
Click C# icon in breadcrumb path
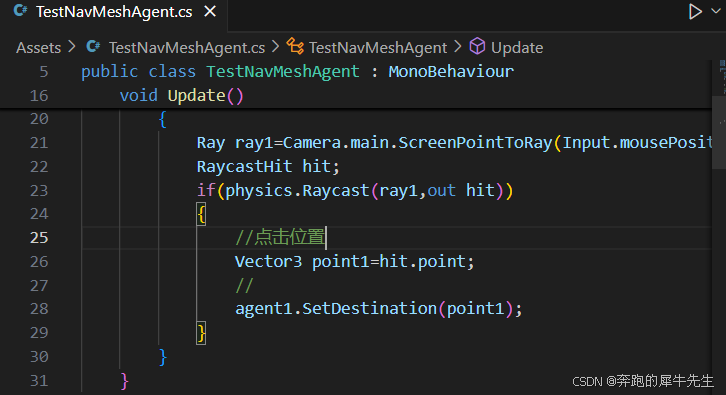click(x=93, y=47)
